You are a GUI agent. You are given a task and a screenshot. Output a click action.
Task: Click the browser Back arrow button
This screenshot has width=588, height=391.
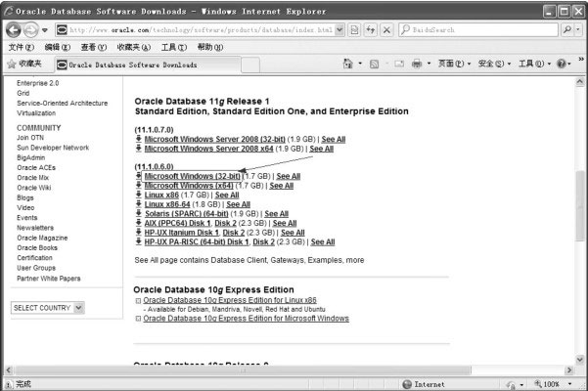point(14,30)
